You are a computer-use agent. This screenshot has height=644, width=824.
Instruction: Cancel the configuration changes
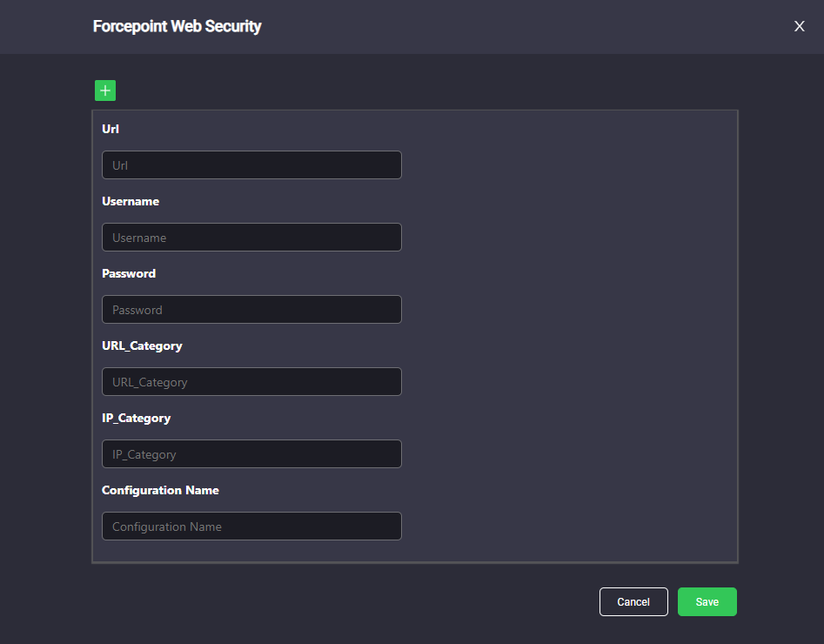point(633,602)
